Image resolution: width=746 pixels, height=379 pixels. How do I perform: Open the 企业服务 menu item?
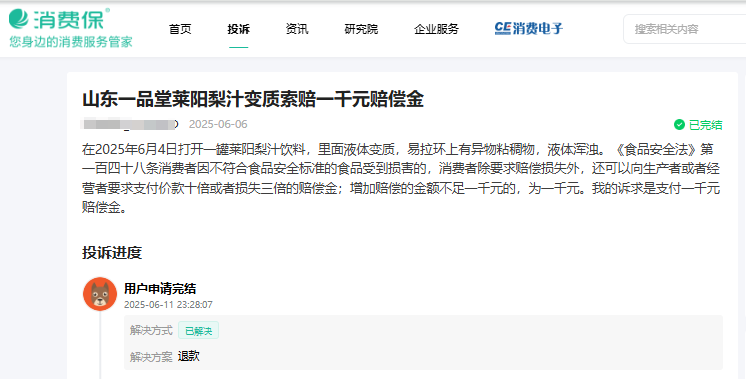(436, 29)
